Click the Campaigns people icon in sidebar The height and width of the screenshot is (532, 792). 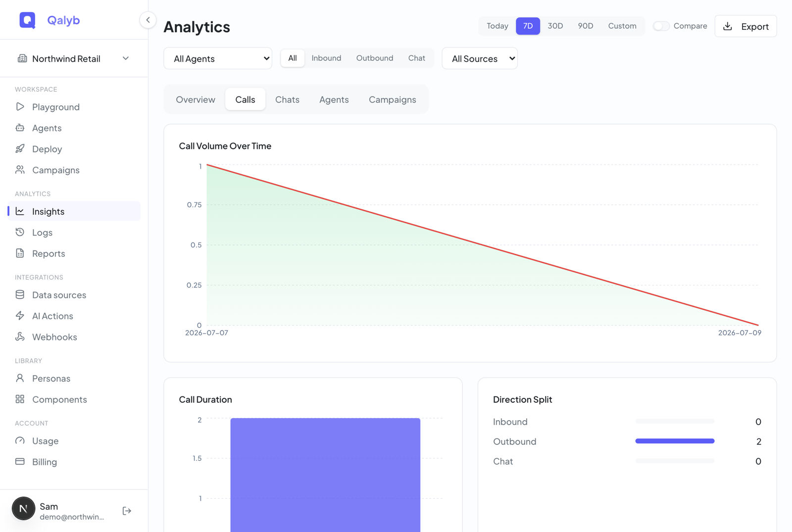20,170
